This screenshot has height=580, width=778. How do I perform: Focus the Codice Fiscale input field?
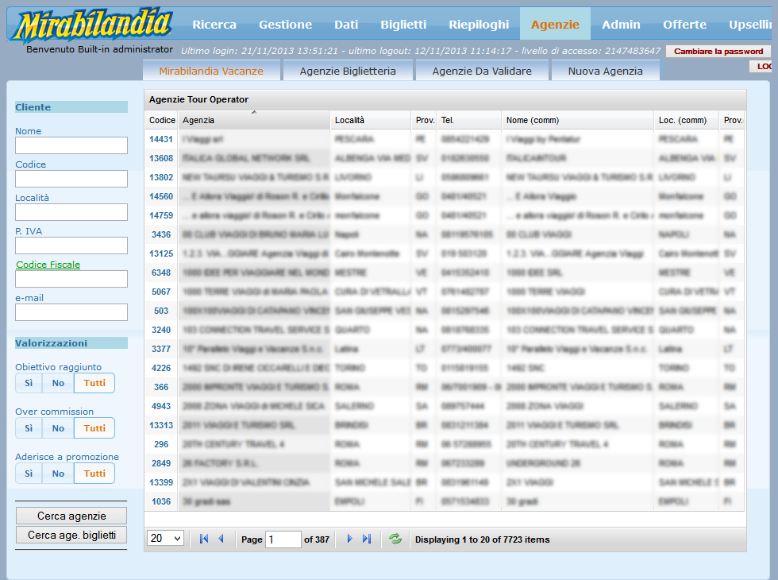(71, 279)
